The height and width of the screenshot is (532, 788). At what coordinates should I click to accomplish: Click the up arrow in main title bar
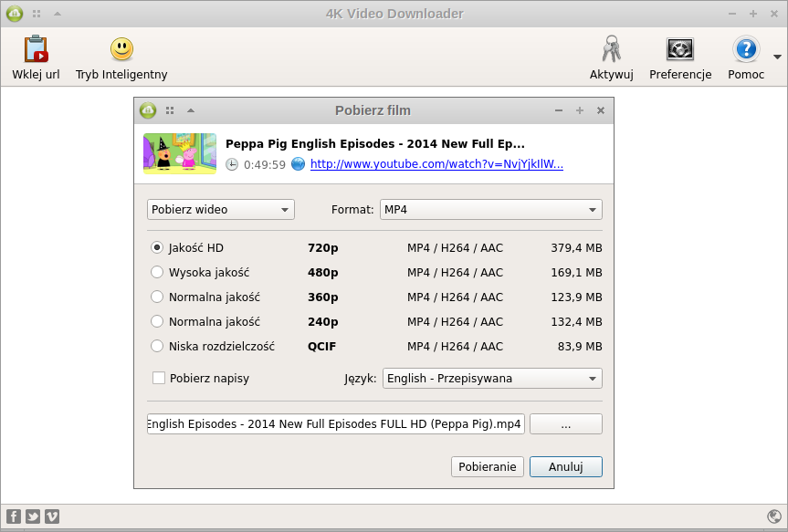[x=58, y=14]
